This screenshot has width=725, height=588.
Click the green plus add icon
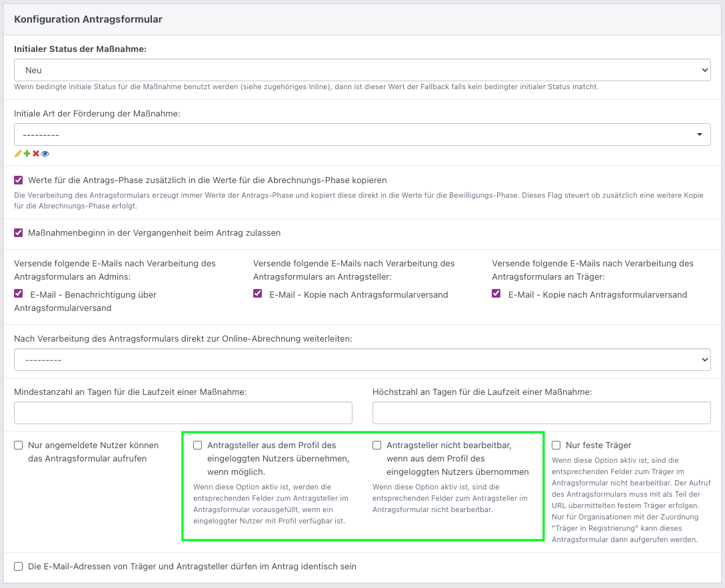[27, 154]
